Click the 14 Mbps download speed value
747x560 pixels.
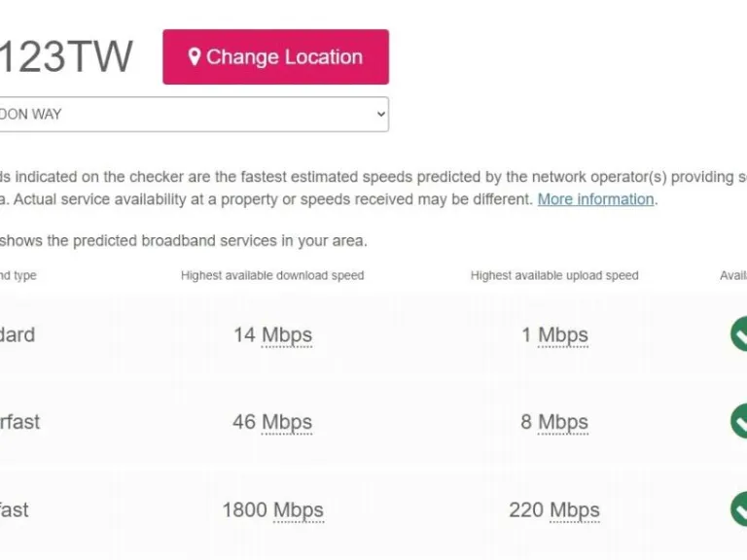(272, 335)
